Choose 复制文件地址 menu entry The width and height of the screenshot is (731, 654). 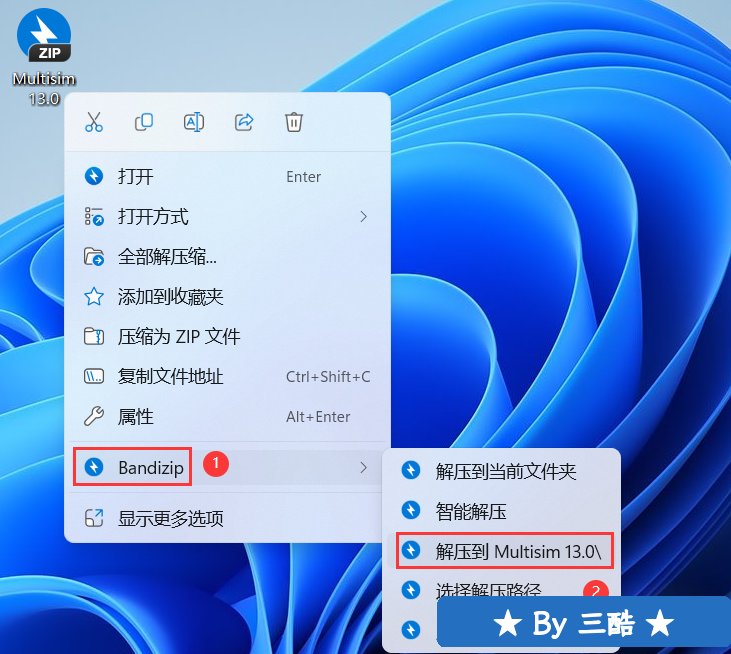click(228, 377)
